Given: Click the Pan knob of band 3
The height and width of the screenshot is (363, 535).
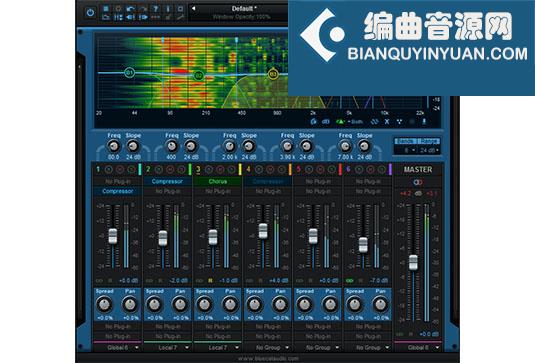Looking at the screenshot, I should (x=230, y=304).
